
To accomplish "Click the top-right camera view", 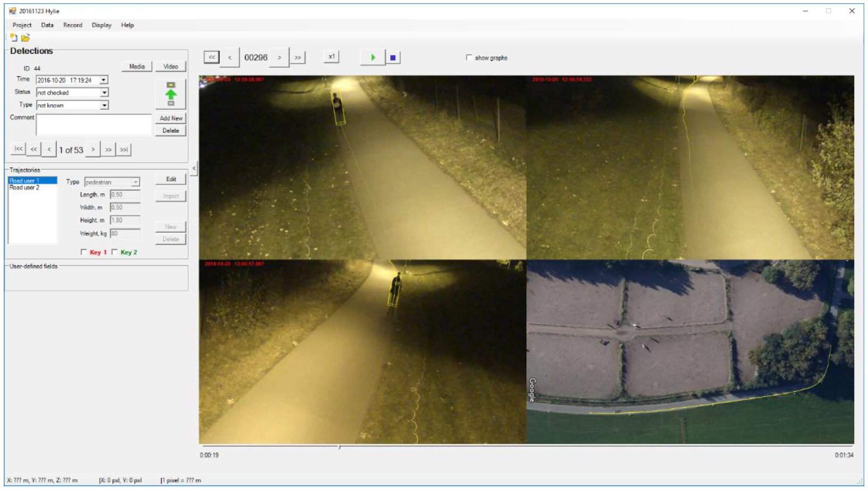I will tap(690, 167).
